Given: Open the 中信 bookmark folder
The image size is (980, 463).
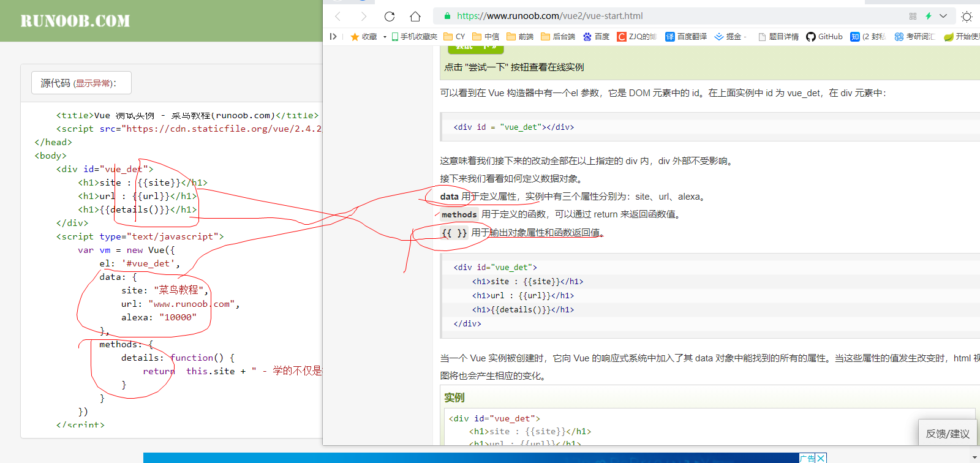Looking at the screenshot, I should [x=486, y=37].
